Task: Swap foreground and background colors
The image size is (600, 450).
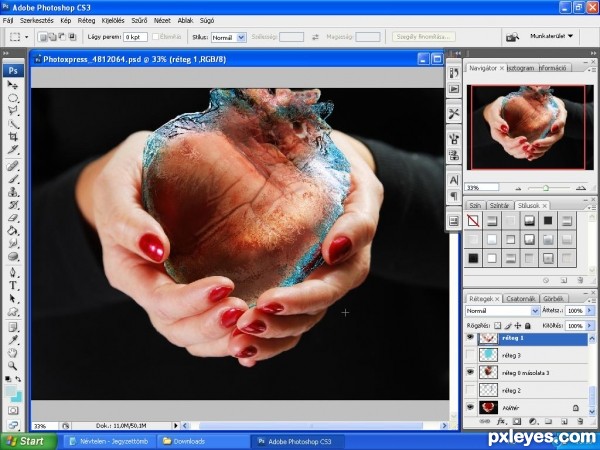Action: tap(18, 379)
